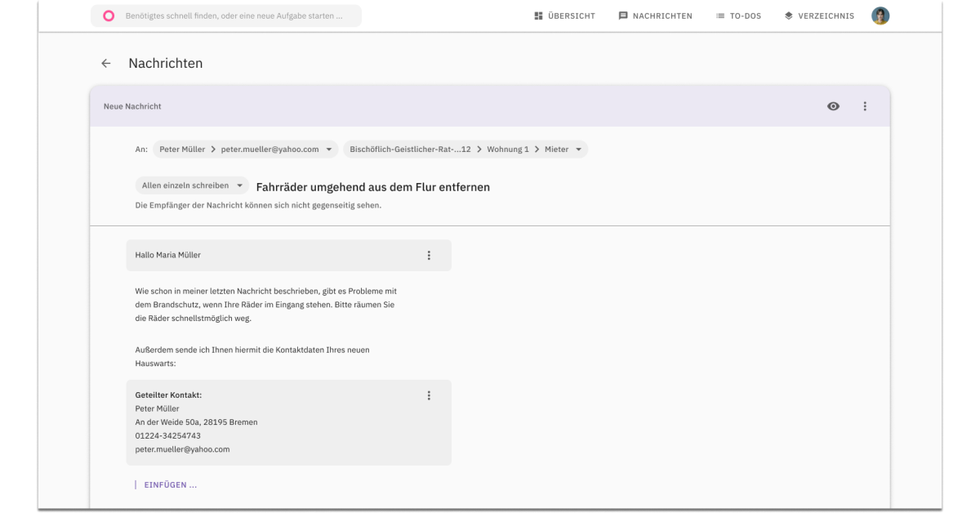Click the 'Geteilter Kontakt:' label
This screenshot has height=513, width=980.
pyautogui.click(x=168, y=395)
